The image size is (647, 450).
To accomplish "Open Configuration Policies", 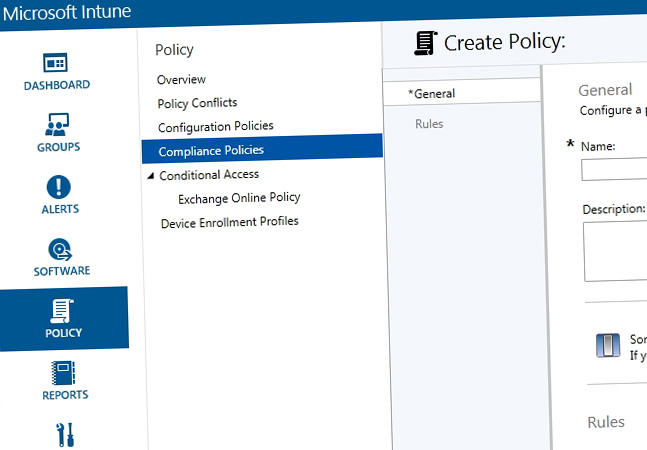I will point(215,126).
